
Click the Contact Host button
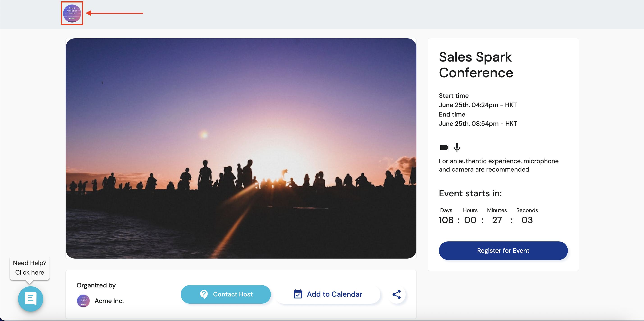(226, 294)
